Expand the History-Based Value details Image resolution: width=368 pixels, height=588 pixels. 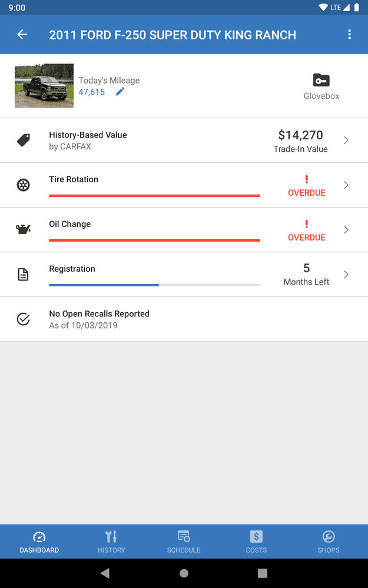click(346, 140)
